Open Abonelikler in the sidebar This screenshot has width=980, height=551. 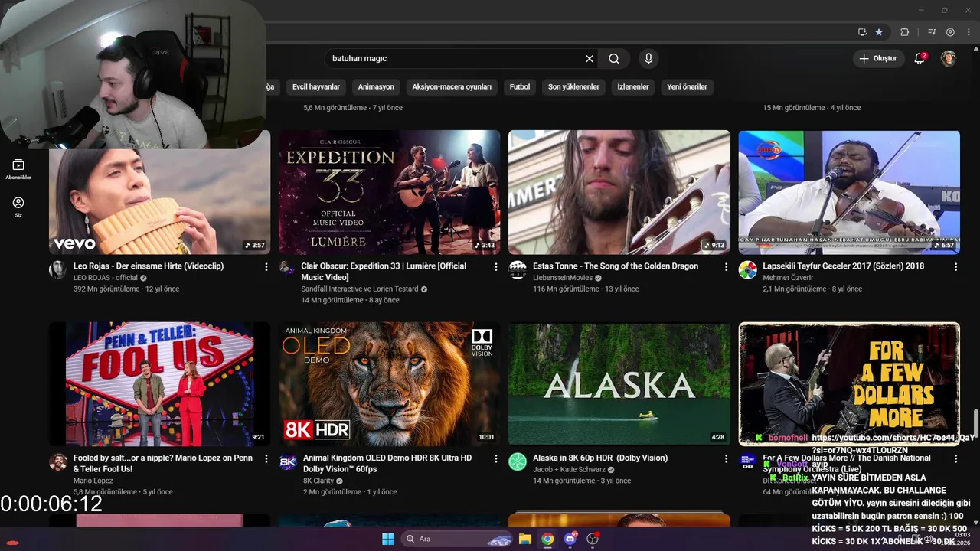click(x=18, y=169)
